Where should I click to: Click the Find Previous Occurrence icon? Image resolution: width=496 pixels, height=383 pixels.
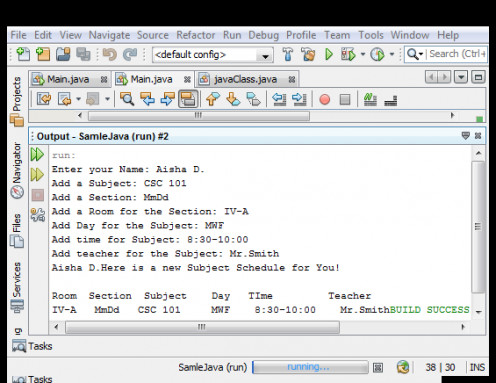coord(147,99)
